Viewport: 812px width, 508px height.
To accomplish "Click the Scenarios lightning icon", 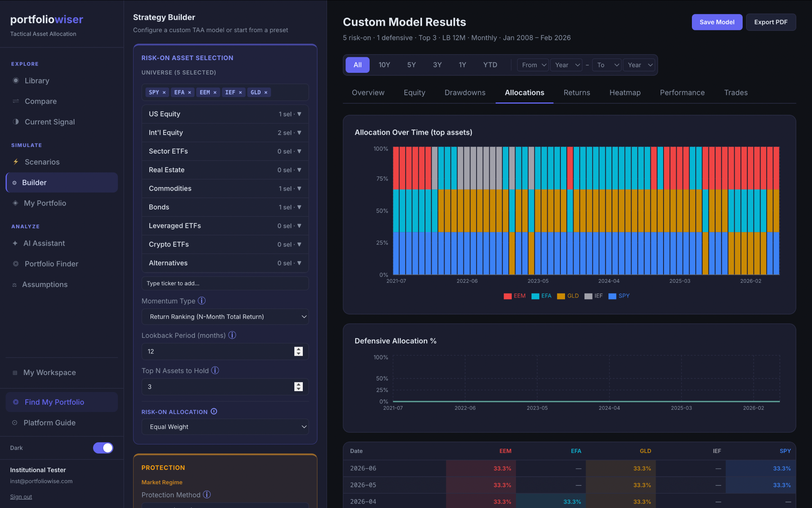I will tap(16, 162).
